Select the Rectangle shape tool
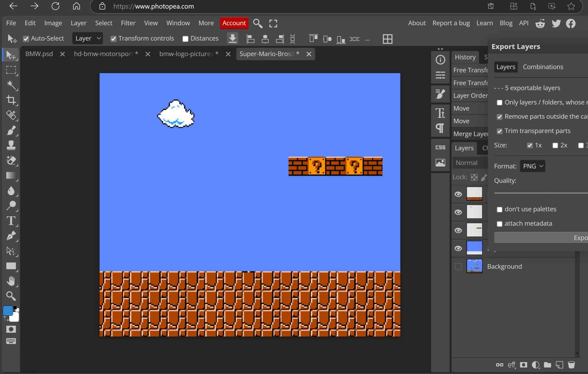The height and width of the screenshot is (374, 588). click(11, 266)
